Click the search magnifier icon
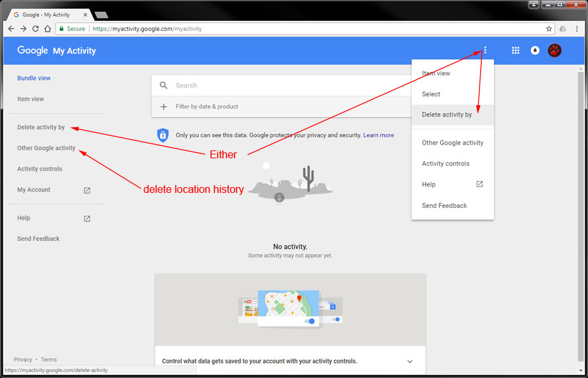The height and width of the screenshot is (378, 588). (x=163, y=85)
